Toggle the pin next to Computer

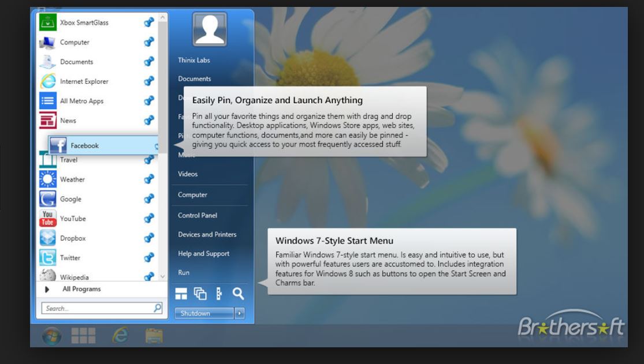(148, 42)
